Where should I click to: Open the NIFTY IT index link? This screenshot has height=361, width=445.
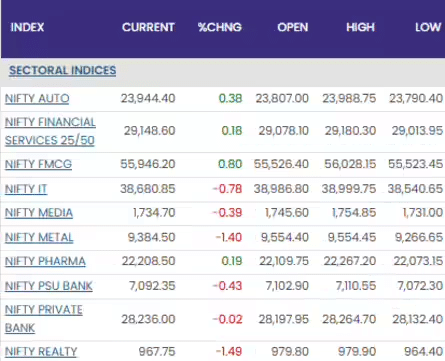26,189
